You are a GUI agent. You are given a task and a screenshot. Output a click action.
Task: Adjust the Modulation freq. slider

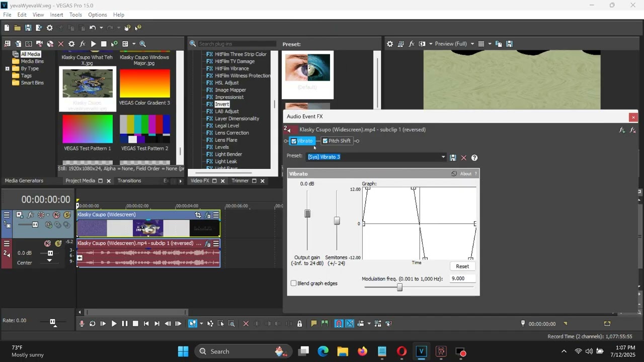pos(399,287)
